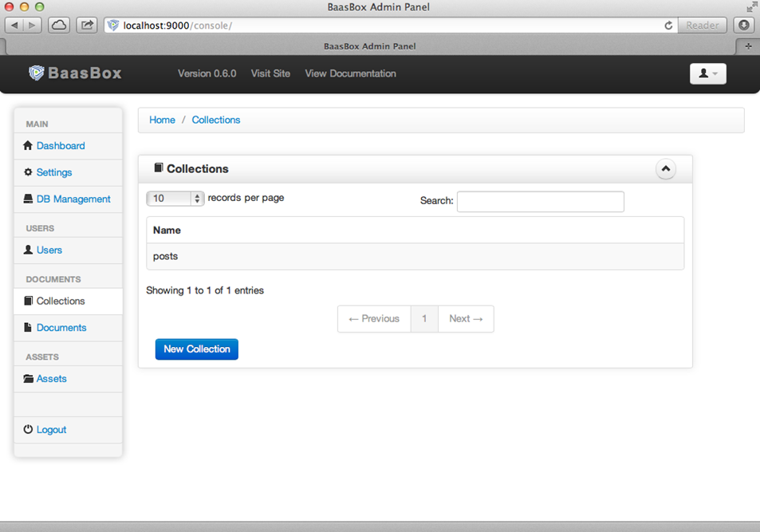Image resolution: width=760 pixels, height=532 pixels.
Task: Open Visit Site link
Action: click(x=270, y=73)
